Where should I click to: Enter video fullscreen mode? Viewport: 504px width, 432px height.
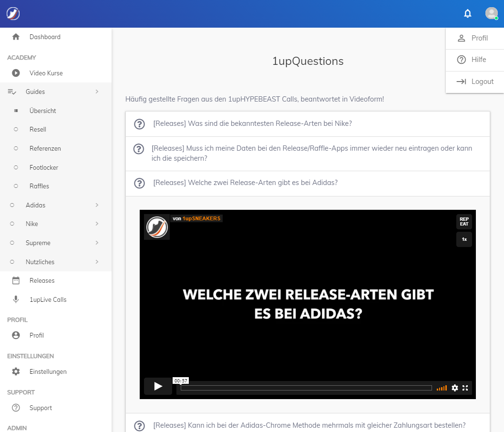pyautogui.click(x=465, y=388)
